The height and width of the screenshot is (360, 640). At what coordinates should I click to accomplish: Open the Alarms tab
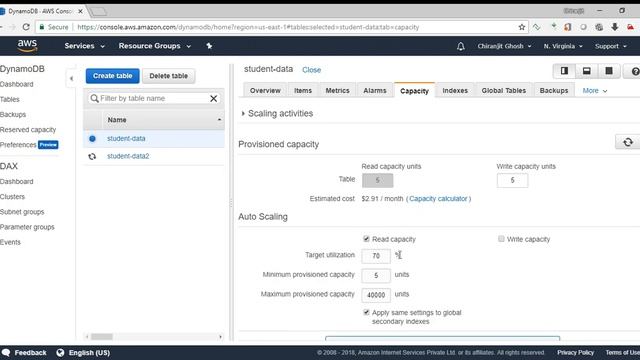375,91
